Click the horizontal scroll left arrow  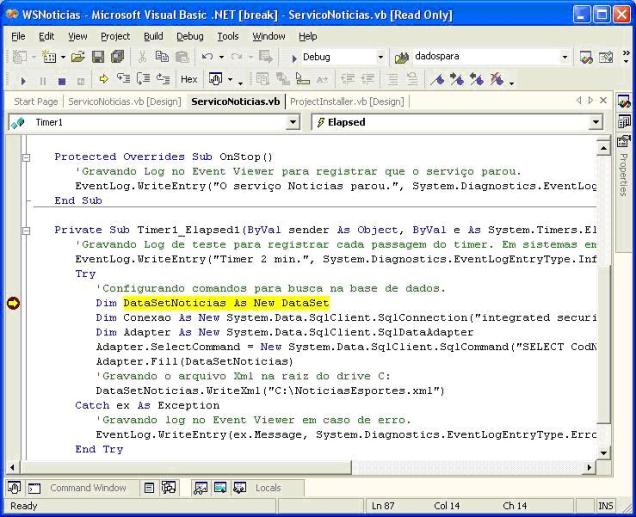[x=12, y=468]
